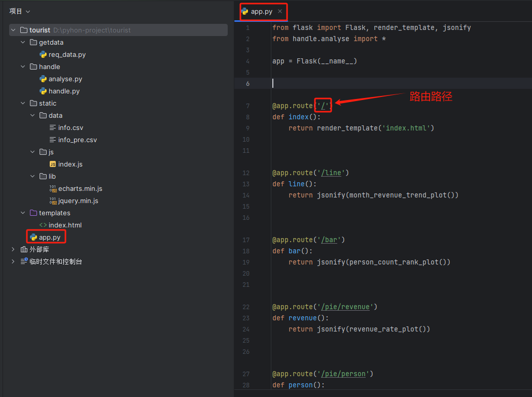Expand the 外部库 node arrow
The image size is (532, 397).
pos(13,250)
